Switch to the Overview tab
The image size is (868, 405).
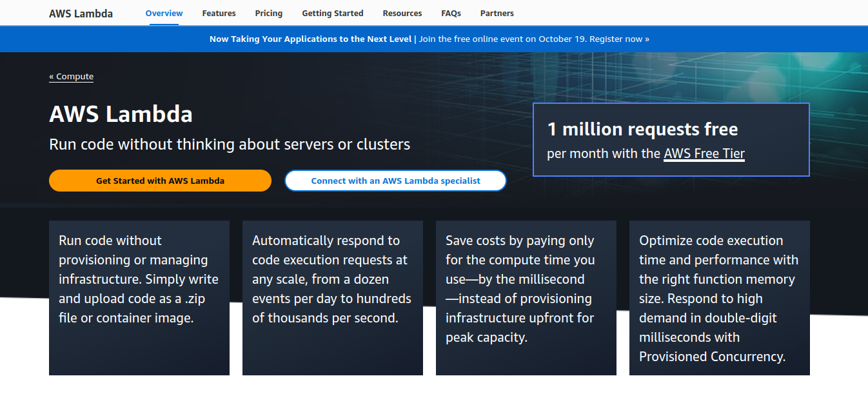click(x=163, y=13)
